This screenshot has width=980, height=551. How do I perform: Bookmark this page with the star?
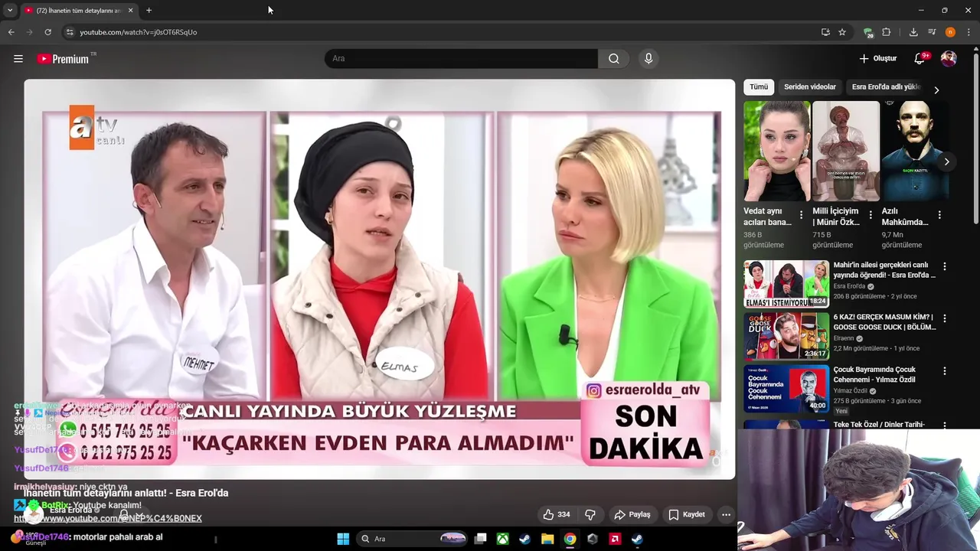coord(842,32)
